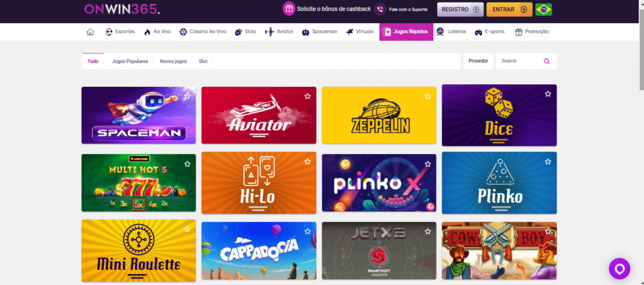Open the Zeppelin game card
This screenshot has width=644, height=285.
point(379,115)
